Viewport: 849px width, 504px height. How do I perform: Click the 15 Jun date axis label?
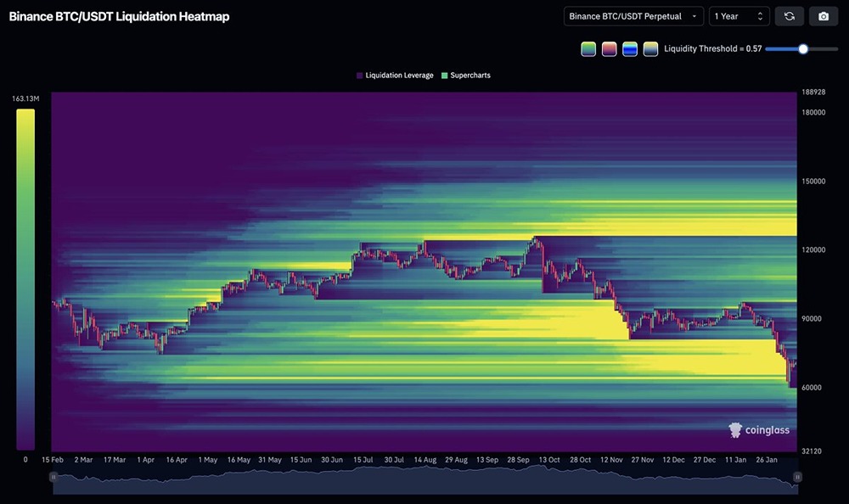pyautogui.click(x=301, y=460)
